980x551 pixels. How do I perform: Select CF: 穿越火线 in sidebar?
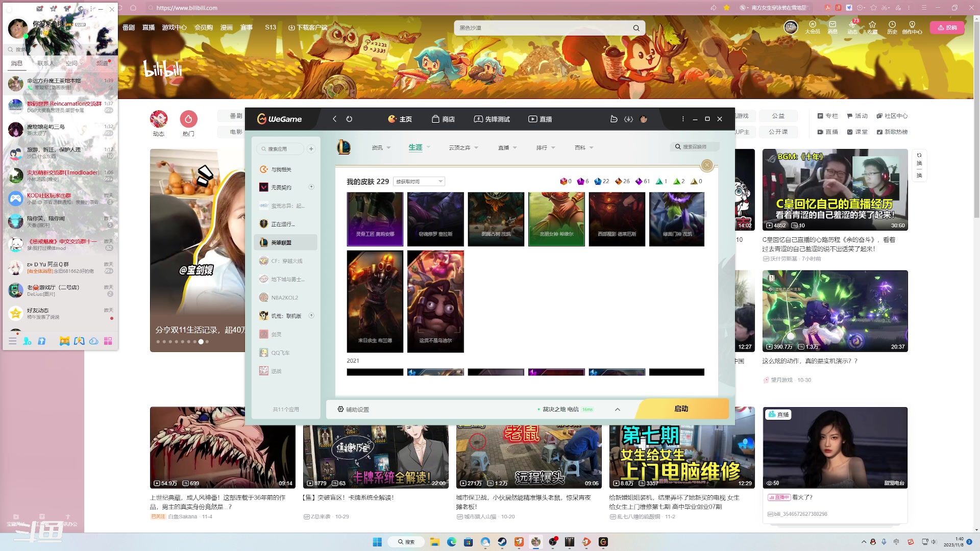(286, 261)
